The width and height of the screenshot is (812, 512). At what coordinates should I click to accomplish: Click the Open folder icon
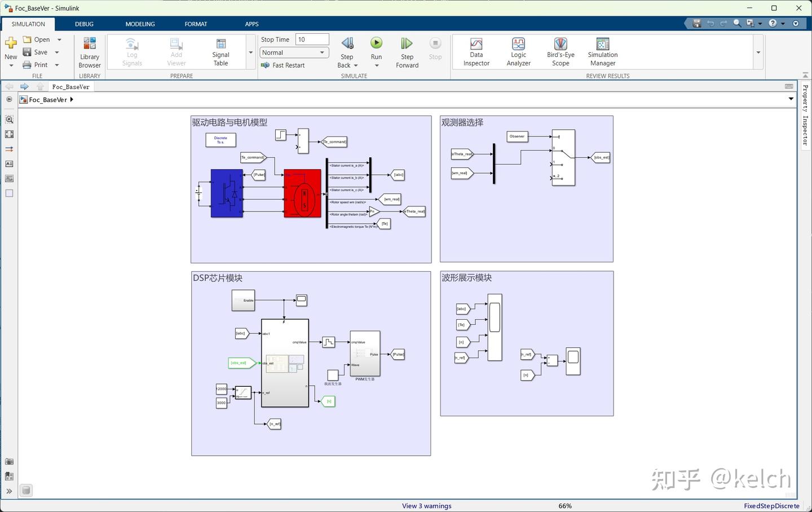point(27,39)
